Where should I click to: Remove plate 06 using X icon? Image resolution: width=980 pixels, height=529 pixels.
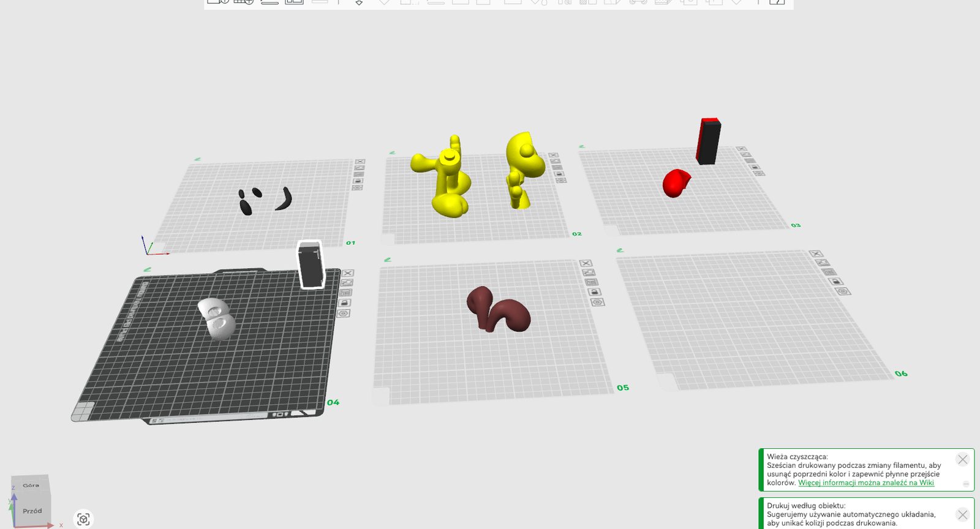coord(815,253)
